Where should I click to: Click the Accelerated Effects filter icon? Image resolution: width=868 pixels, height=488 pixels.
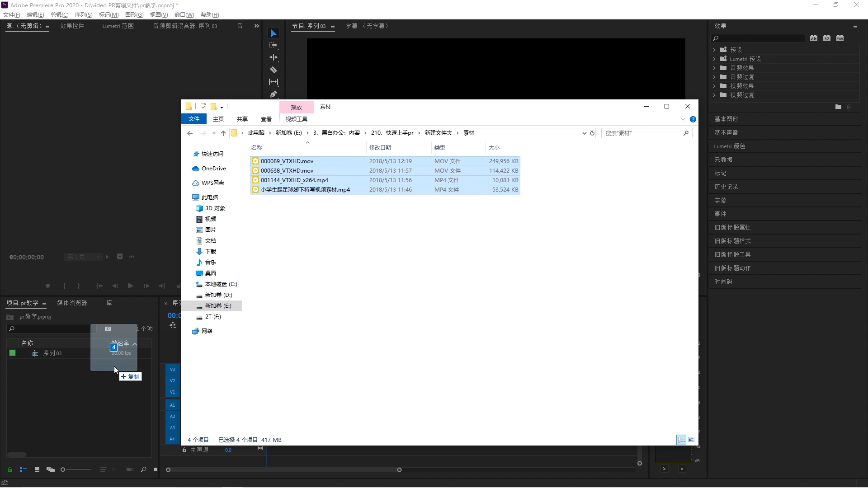click(x=814, y=38)
